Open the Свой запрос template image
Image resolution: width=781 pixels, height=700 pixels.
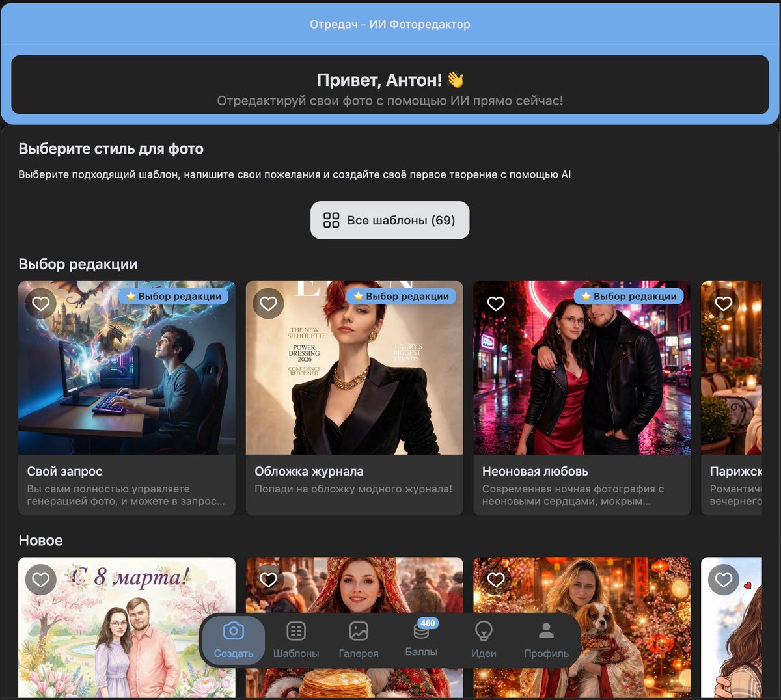pyautogui.click(x=127, y=368)
